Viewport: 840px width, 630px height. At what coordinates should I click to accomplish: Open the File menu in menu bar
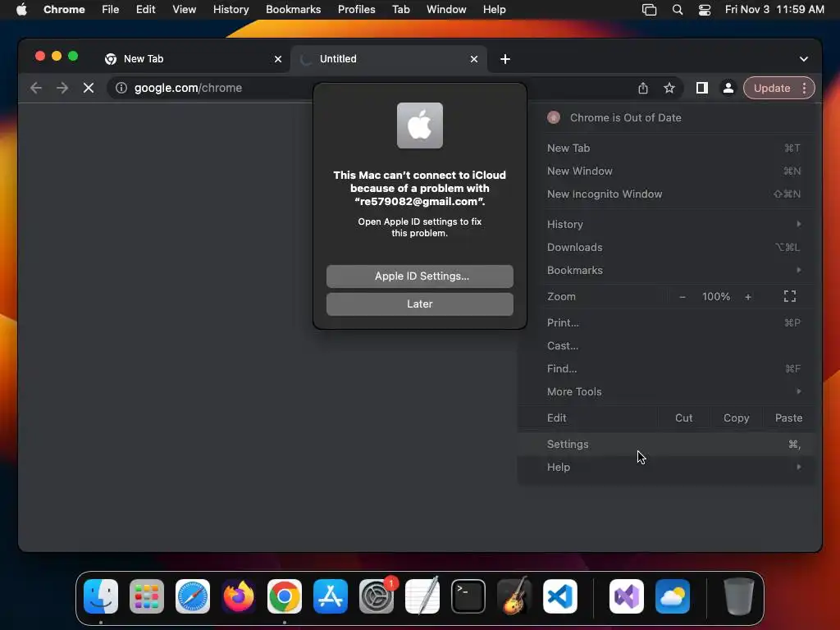coord(111,10)
